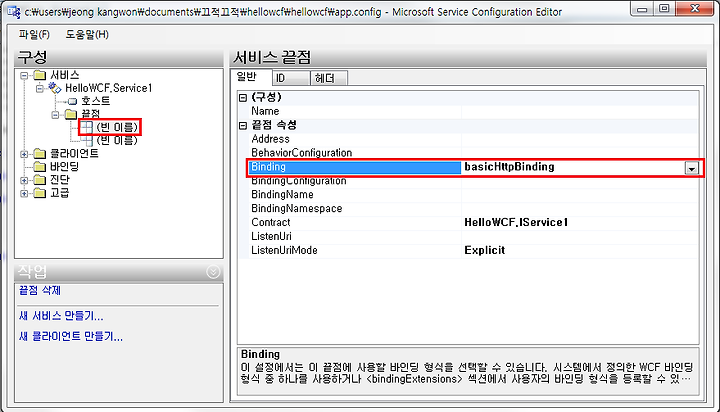This screenshot has height=412, width=720.
Task: Select the BehaviorConfiguration property label
Action: click(x=301, y=153)
